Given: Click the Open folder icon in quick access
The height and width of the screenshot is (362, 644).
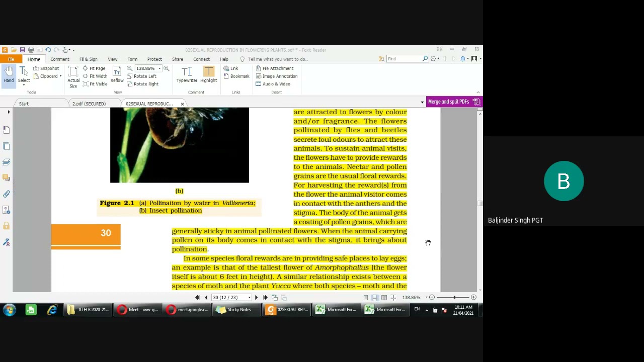Looking at the screenshot, I should pos(14,50).
